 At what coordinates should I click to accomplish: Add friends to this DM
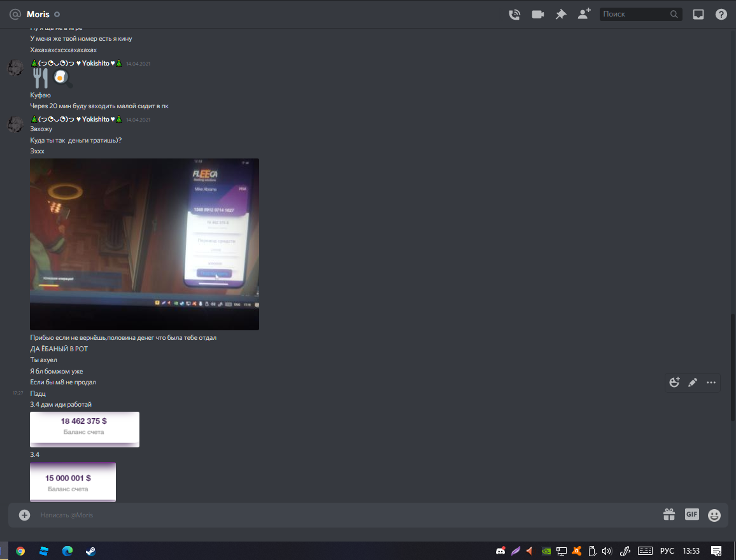[584, 14]
